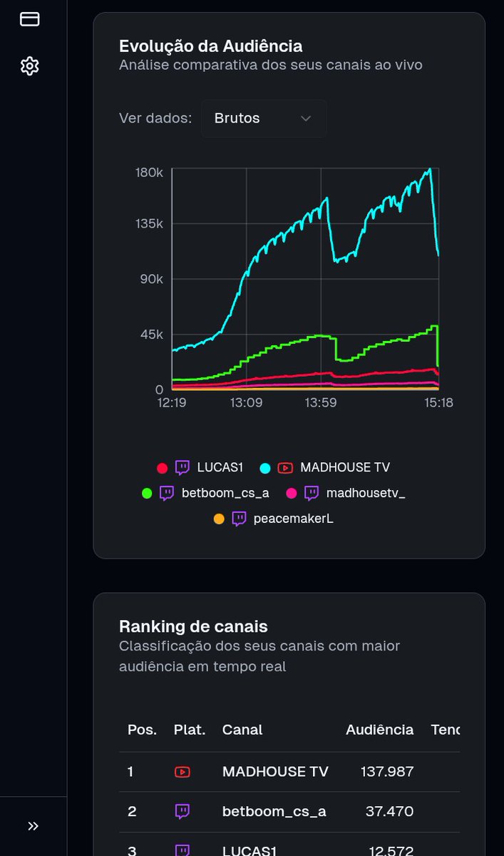Click the 13:59 label on chart time axis
Viewport: 504px width, 856px height.
[x=321, y=403]
